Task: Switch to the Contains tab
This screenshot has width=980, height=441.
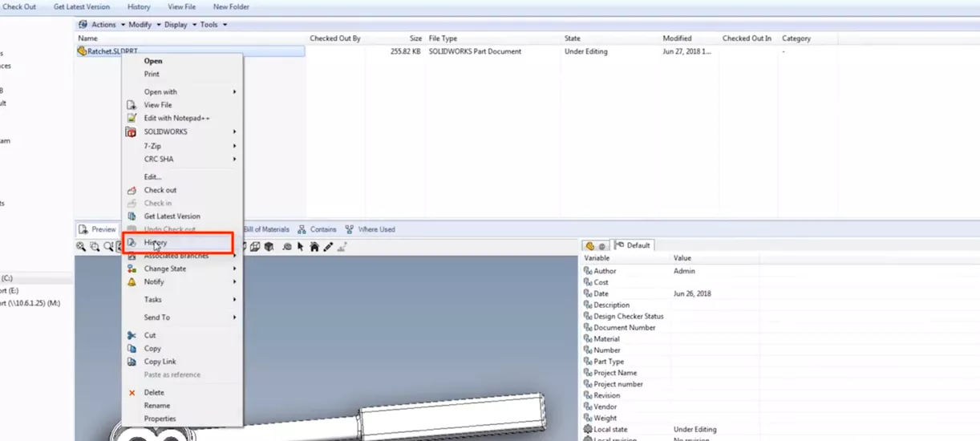Action: (318, 229)
